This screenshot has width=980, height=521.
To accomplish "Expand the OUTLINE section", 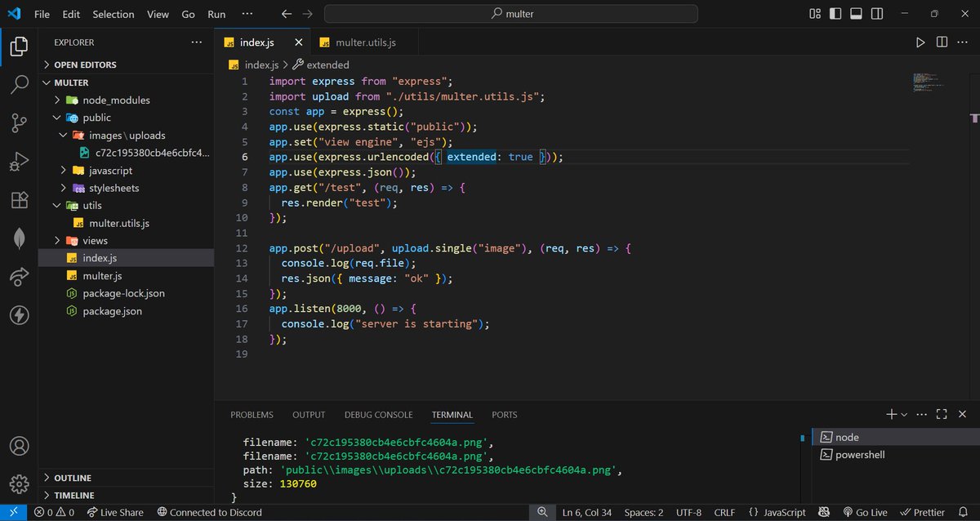I will [126, 478].
